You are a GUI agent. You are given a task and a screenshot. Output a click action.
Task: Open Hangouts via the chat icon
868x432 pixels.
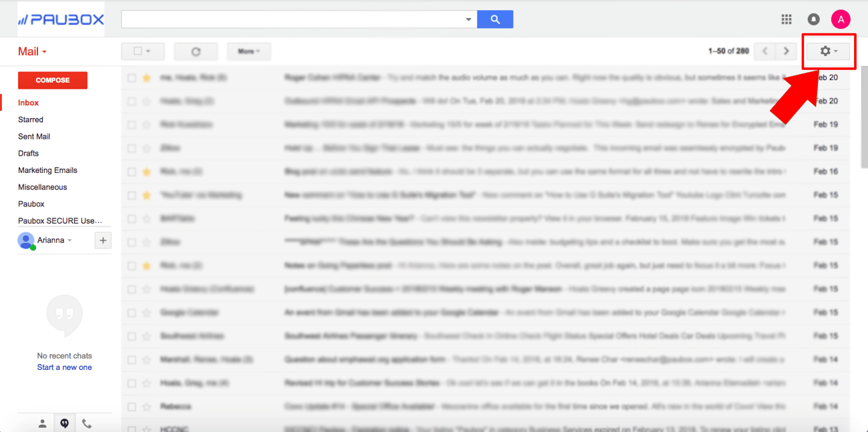tap(64, 423)
